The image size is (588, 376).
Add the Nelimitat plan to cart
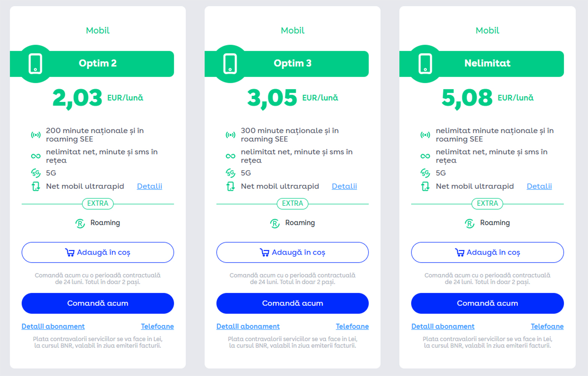coord(487,252)
